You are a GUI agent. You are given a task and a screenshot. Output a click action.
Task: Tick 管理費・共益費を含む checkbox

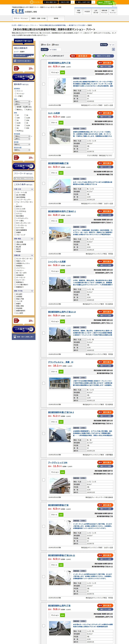(x=15, y=107)
